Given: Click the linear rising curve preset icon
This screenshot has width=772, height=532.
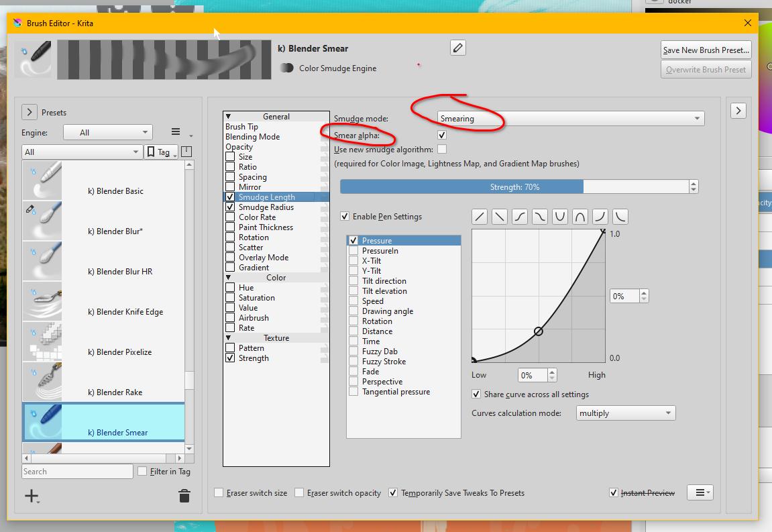Looking at the screenshot, I should pos(480,217).
